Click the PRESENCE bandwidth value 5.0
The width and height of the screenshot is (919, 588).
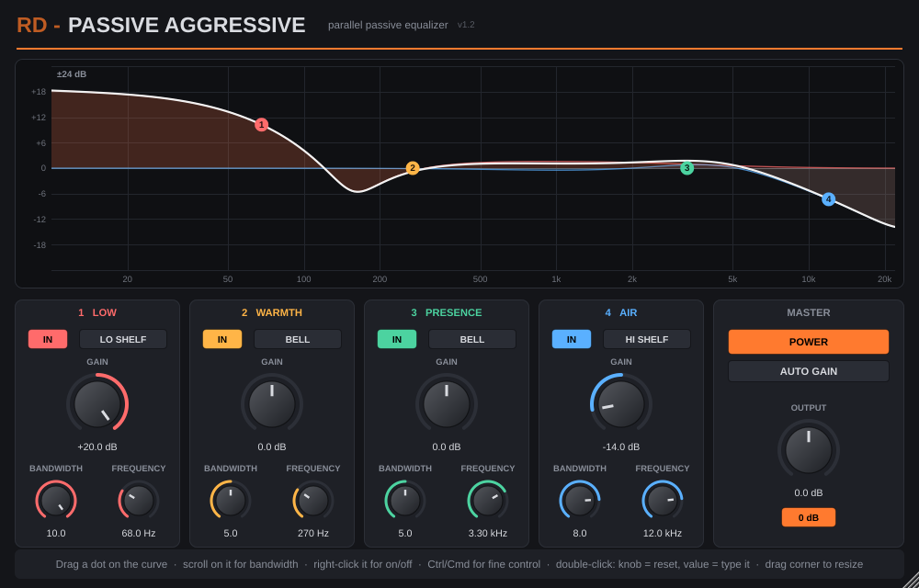405,533
